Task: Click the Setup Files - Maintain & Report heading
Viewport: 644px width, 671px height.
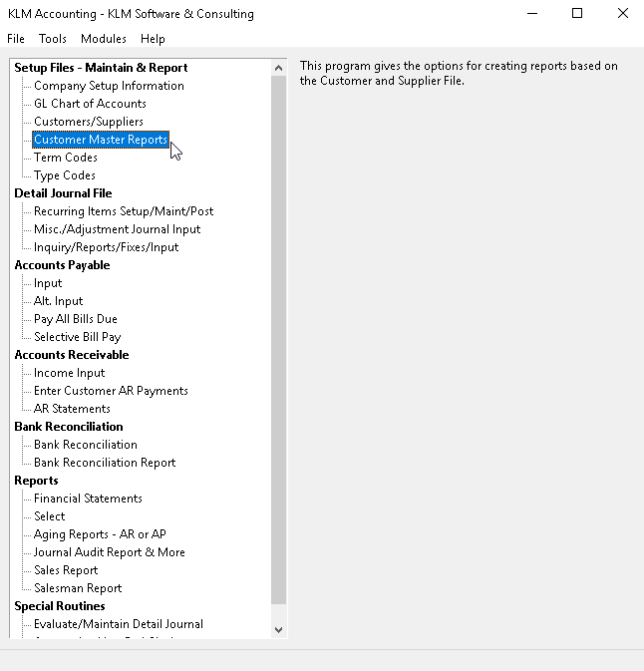Action: [x=101, y=68]
